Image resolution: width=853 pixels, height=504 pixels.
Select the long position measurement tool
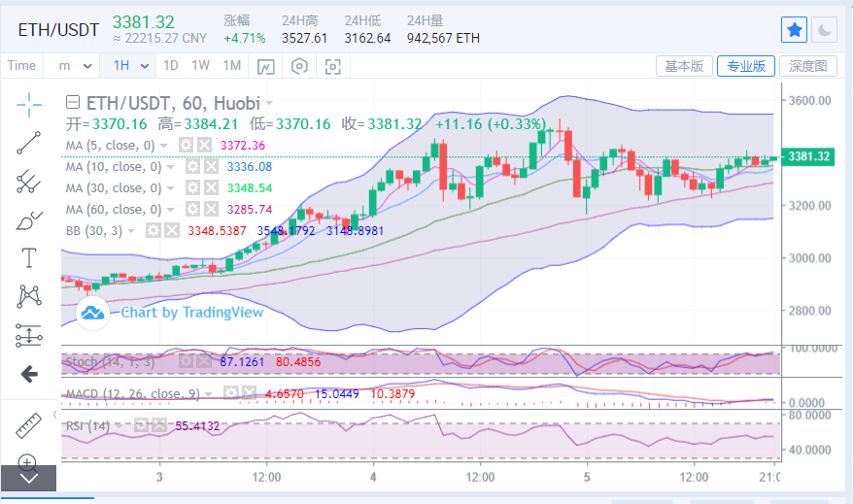point(29,335)
